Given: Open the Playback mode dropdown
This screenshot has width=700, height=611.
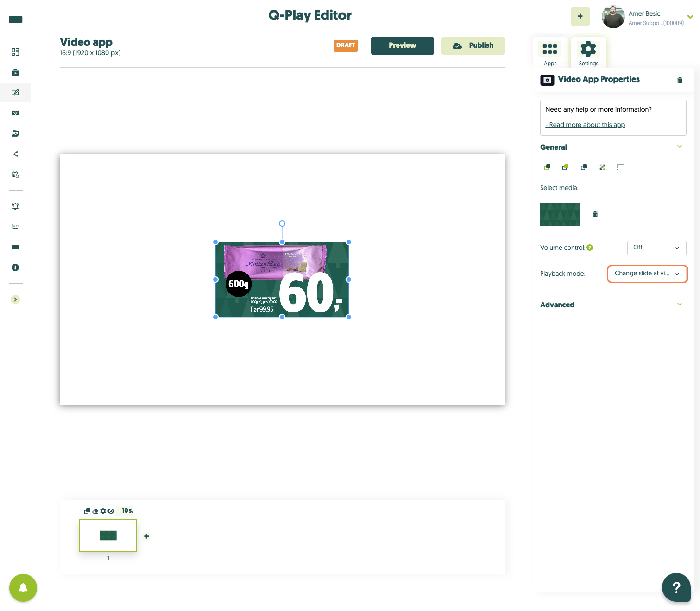Looking at the screenshot, I should [647, 274].
